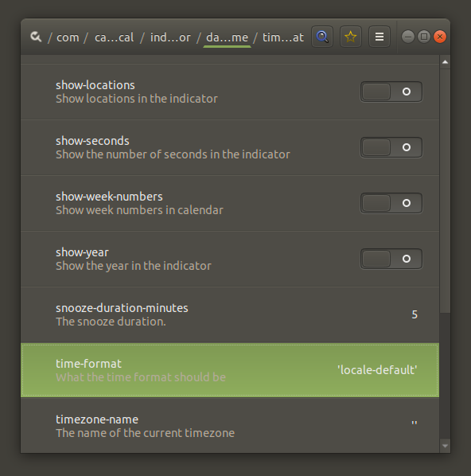Go to the com path segment
Viewport: 471px width, 476px height.
pyautogui.click(x=68, y=37)
